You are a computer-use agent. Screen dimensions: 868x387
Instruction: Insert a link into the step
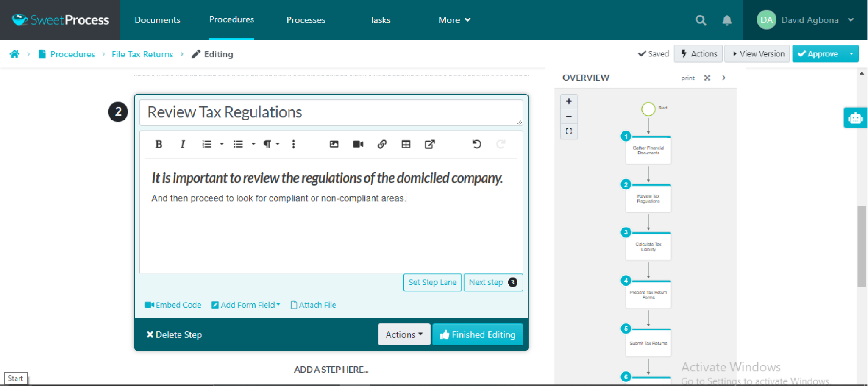[382, 145]
